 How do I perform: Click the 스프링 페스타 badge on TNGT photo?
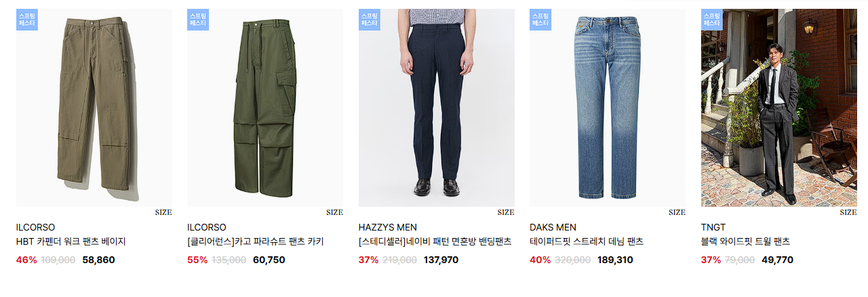712,20
